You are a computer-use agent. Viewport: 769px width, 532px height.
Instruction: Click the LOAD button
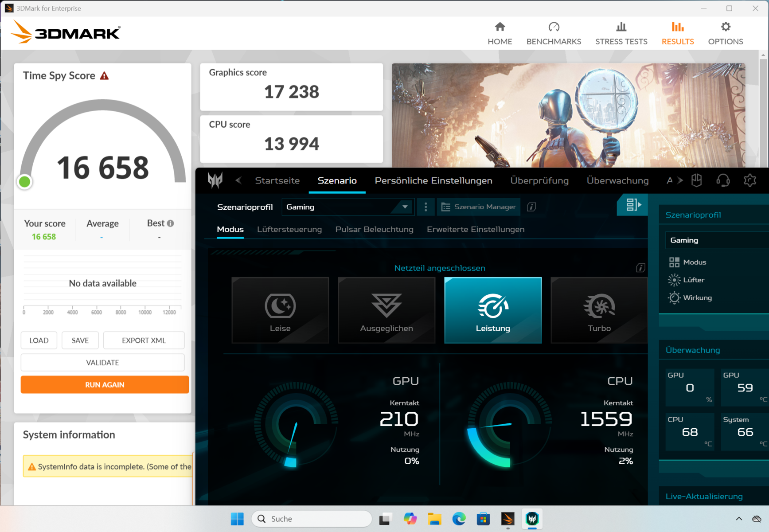[39, 340]
